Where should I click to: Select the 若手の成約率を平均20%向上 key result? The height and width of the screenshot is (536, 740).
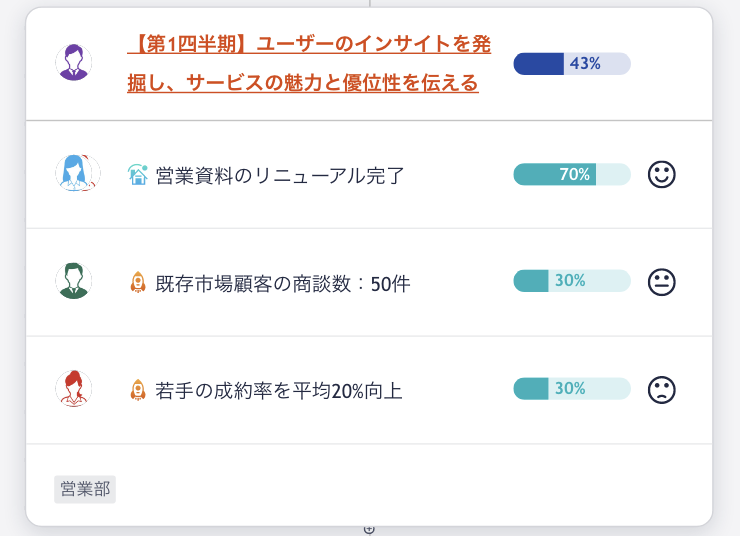click(x=279, y=391)
